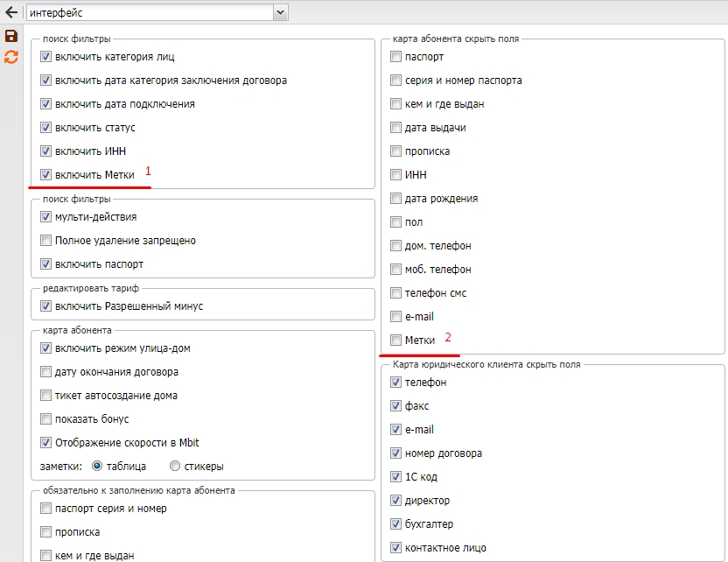Enable тикет автосоздание дома checkbox
The image size is (728, 562).
coord(46,395)
